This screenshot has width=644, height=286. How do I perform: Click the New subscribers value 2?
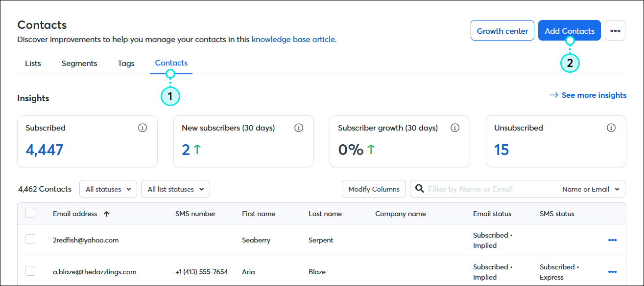tap(186, 150)
